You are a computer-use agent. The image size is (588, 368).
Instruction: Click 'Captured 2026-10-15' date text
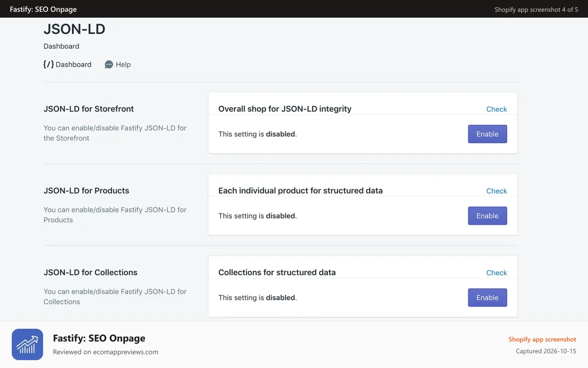[546, 351]
